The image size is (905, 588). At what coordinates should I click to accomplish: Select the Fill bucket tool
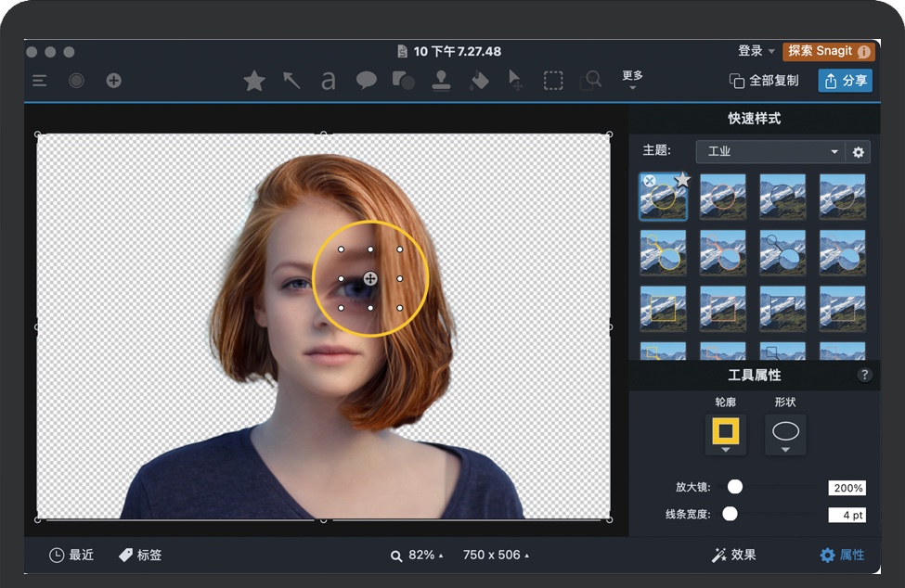479,81
